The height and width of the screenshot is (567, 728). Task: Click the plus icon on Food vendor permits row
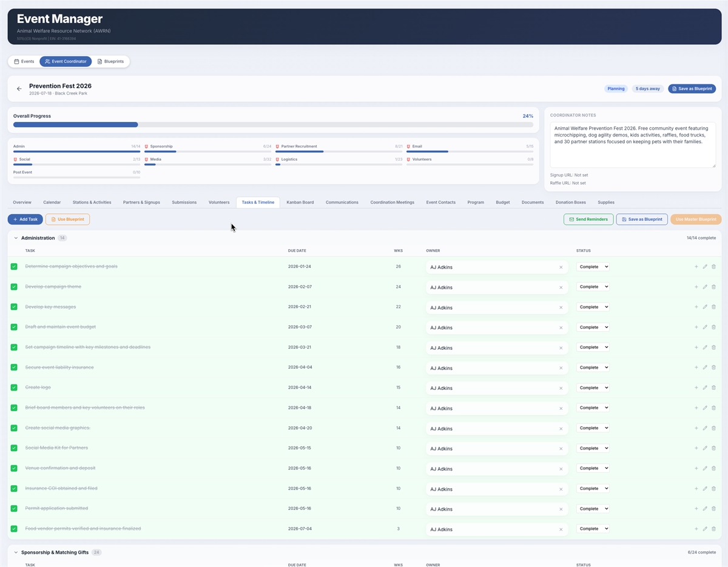(x=696, y=529)
